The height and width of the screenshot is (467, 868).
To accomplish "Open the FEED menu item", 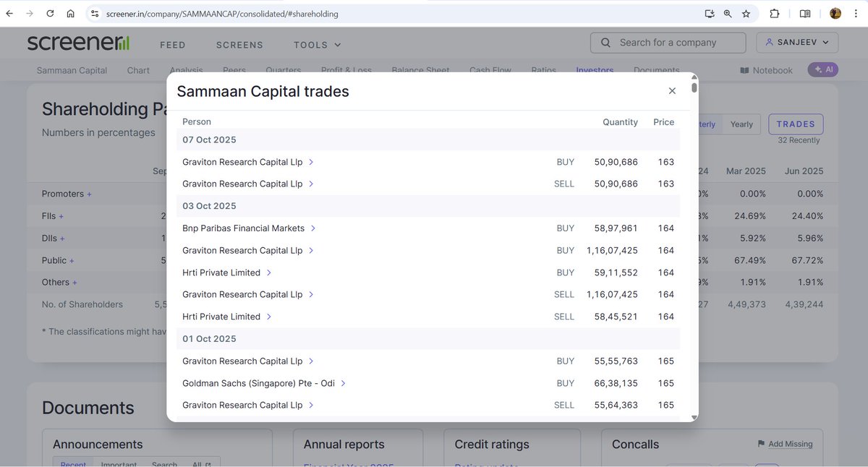I will pyautogui.click(x=173, y=45).
